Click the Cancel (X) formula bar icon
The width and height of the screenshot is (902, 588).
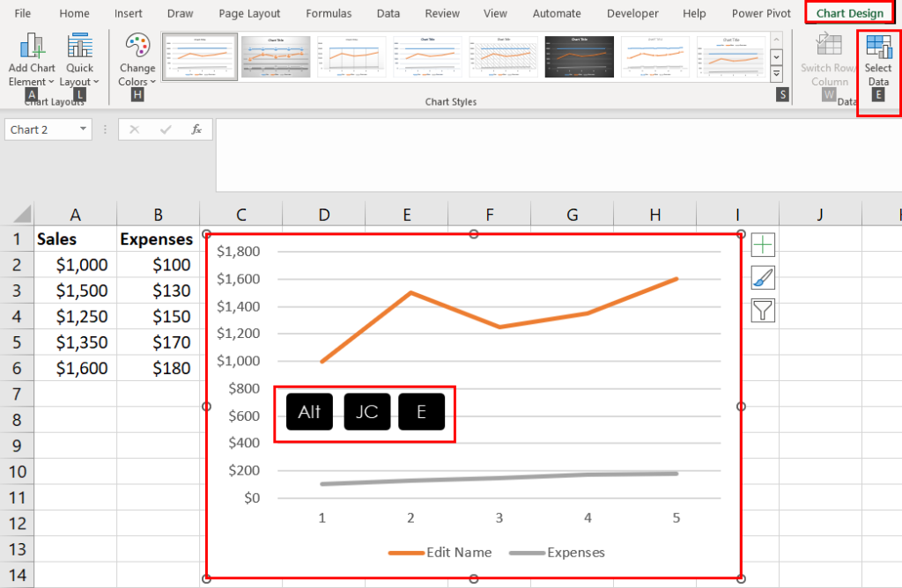coord(134,129)
